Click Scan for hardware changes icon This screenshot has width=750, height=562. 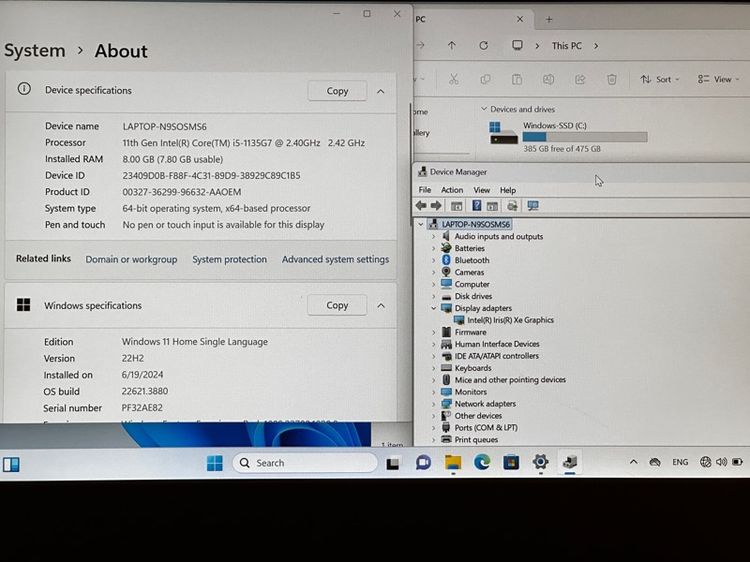click(533, 206)
